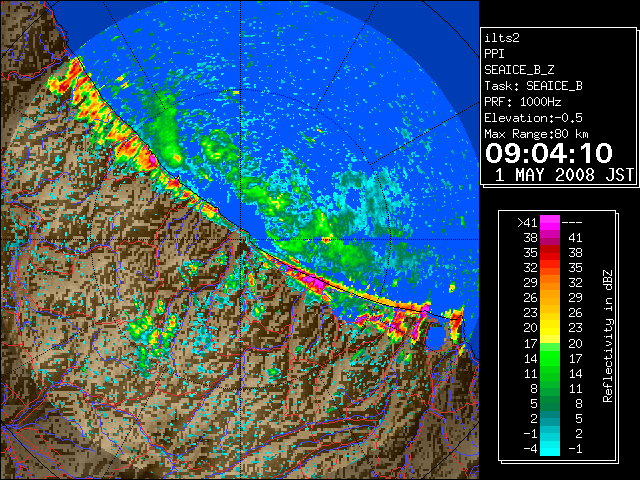Click the 'PRF: 1000Hz' entry
Screen dimensions: 640x480
coord(523,102)
